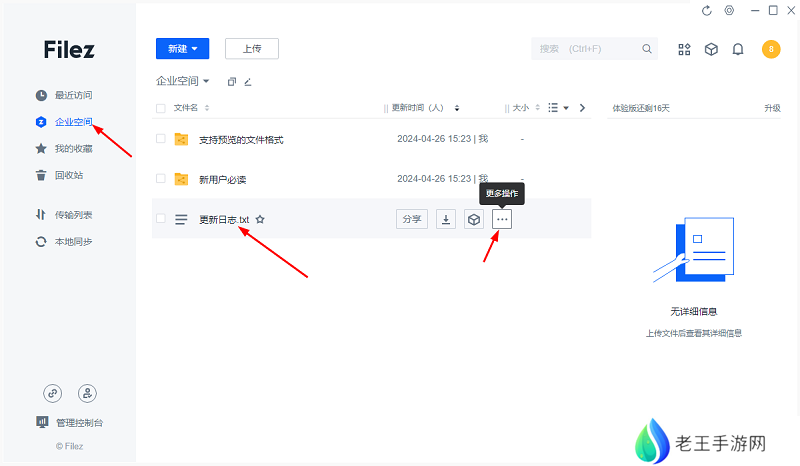800x466 pixels.
Task: Click the copy-window icon next to breadcrumb
Action: tap(232, 82)
